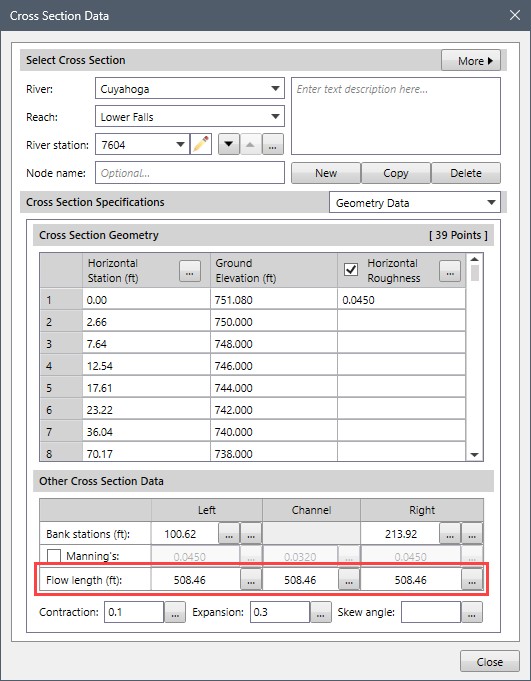Click the Node name optional field
The height and width of the screenshot is (681, 531).
(x=190, y=173)
